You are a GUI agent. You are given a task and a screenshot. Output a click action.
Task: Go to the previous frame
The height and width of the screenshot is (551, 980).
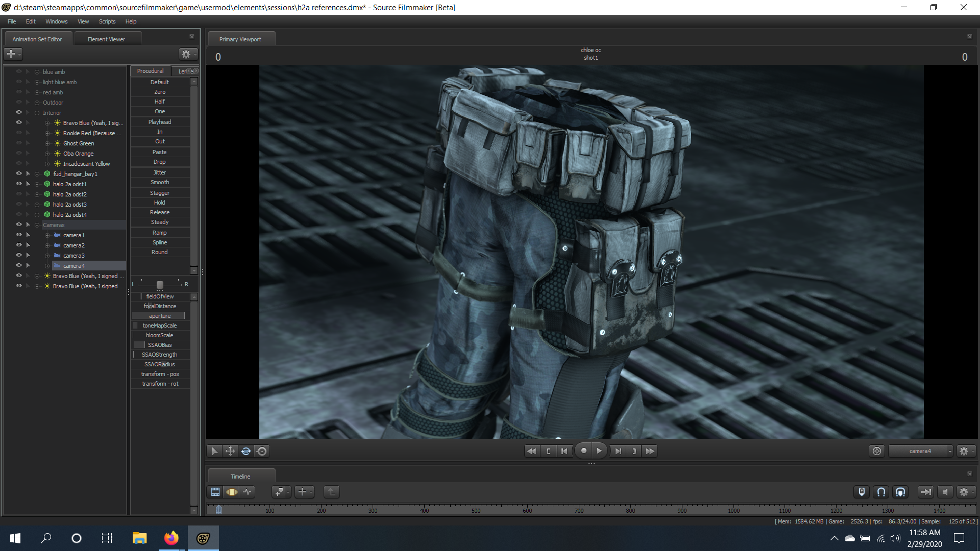click(564, 451)
